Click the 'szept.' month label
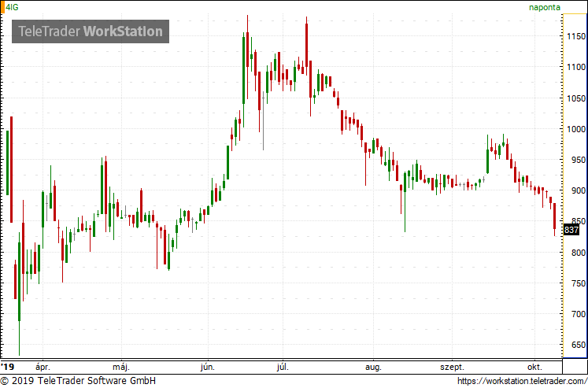Screen dimensions: 588x388 [x=452, y=367]
